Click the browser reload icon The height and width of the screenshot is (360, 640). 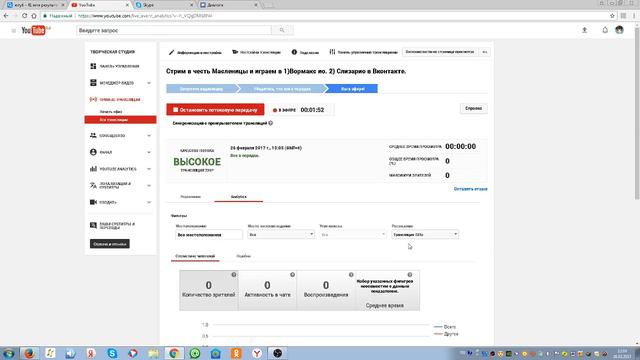tap(24, 16)
